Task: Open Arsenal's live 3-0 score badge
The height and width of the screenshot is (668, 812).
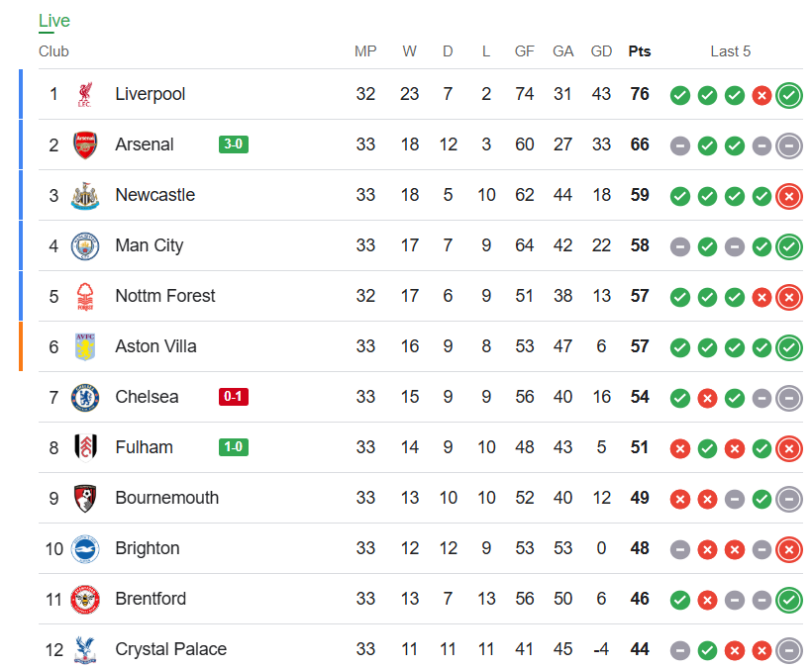Action: (x=234, y=144)
